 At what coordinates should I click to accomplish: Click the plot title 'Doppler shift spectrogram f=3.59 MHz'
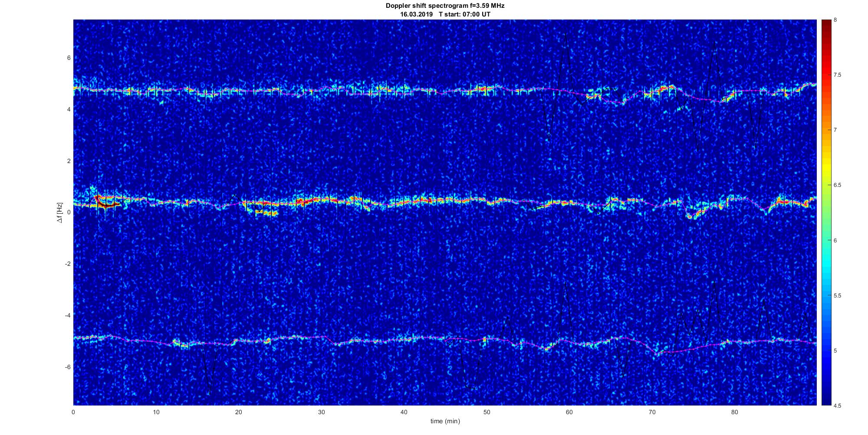445,6
